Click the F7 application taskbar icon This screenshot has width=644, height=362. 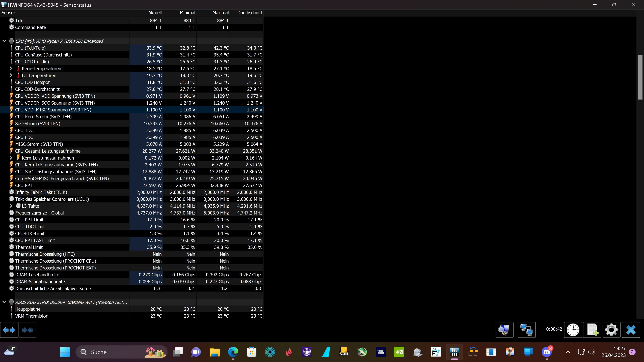(436, 352)
